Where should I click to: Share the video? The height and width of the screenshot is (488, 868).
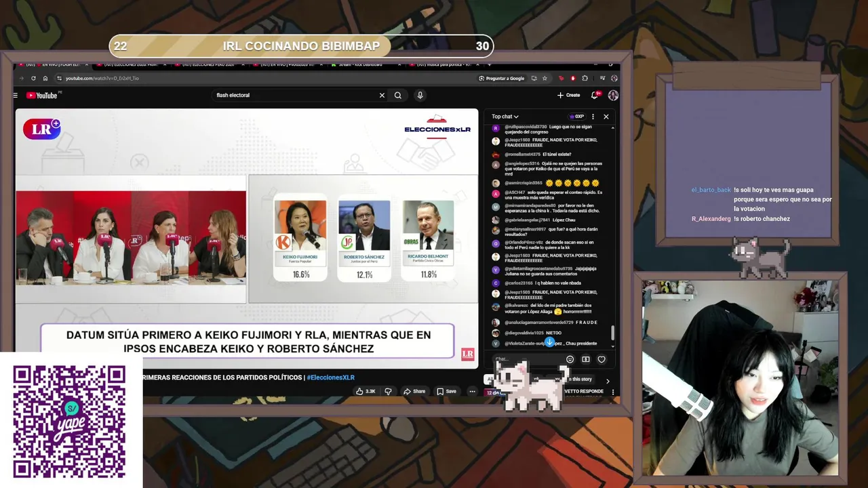coord(414,391)
